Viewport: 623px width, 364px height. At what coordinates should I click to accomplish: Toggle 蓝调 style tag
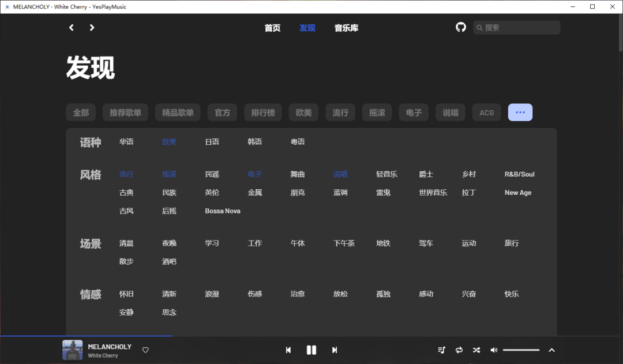click(x=340, y=192)
